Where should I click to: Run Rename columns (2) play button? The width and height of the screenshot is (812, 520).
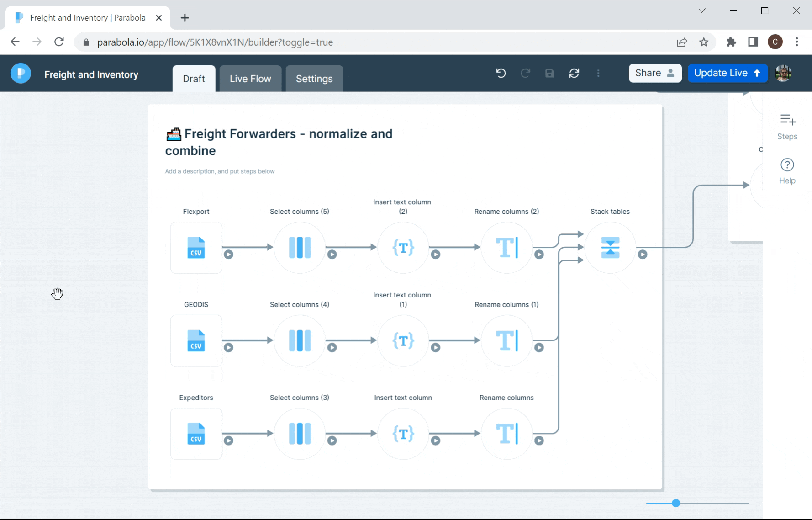[x=539, y=255]
